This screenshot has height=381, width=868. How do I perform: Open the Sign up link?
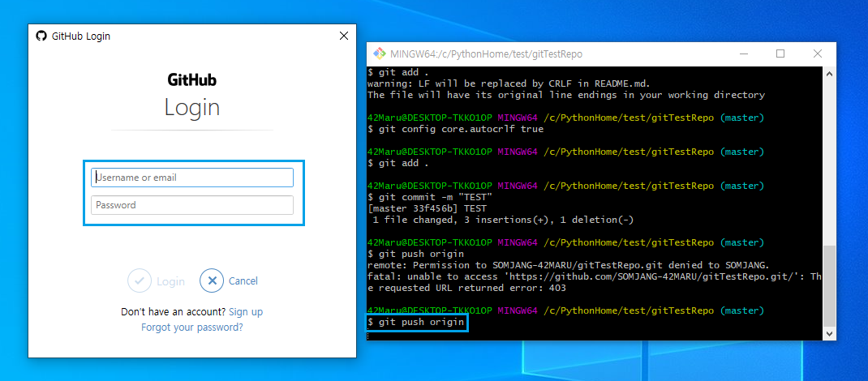pos(246,312)
